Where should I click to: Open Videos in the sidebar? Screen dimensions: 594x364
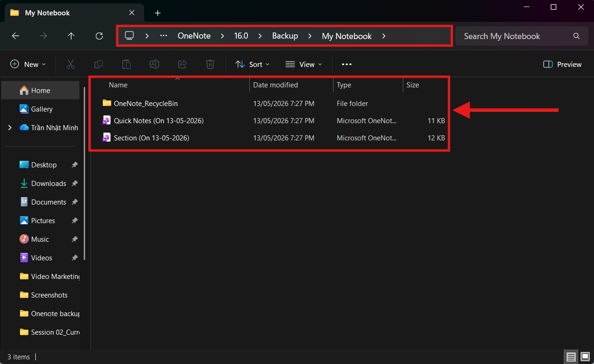(41, 258)
